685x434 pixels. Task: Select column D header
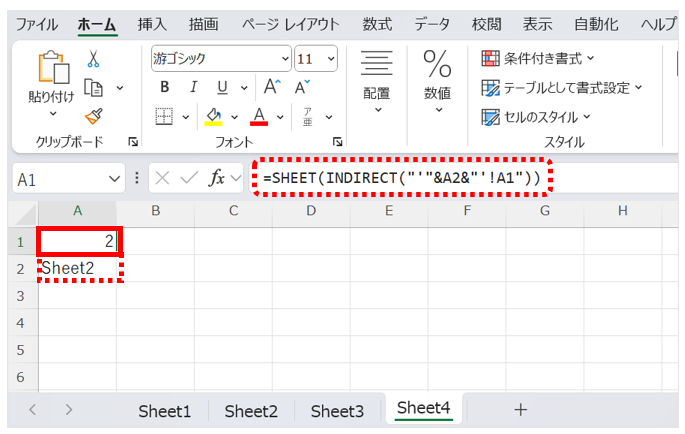[311, 211]
